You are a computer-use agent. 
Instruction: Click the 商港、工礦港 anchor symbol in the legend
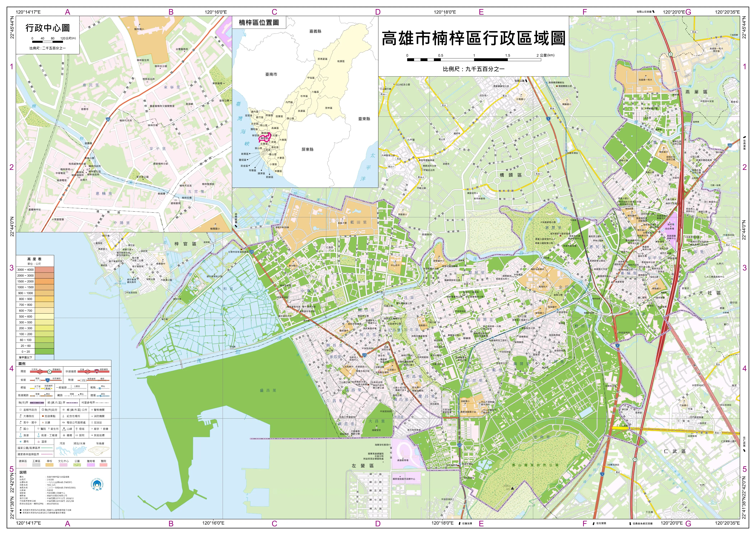(39, 435)
